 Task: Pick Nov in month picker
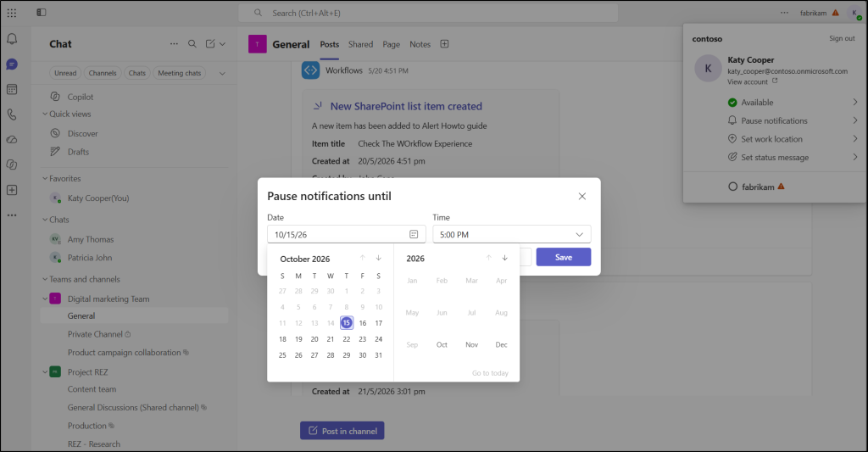[x=471, y=344]
